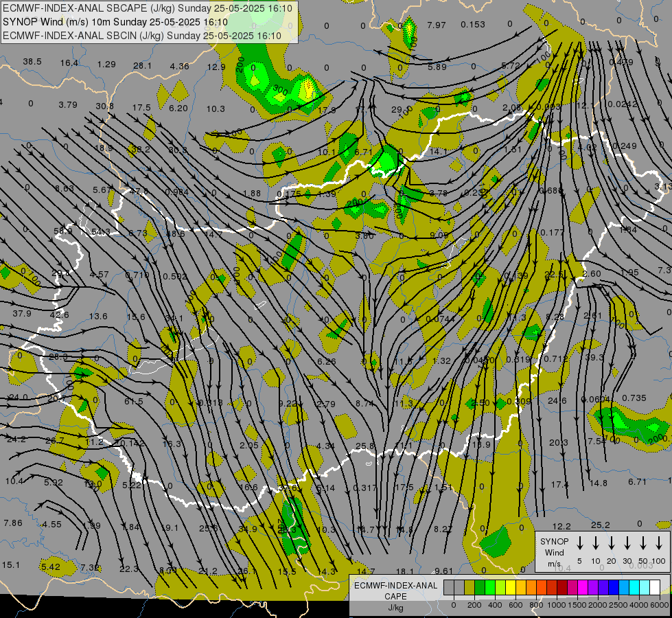Image resolution: width=672 pixels, height=618 pixels.
Task: Click the 12.9 value on the map
Action: pyautogui.click(x=216, y=67)
